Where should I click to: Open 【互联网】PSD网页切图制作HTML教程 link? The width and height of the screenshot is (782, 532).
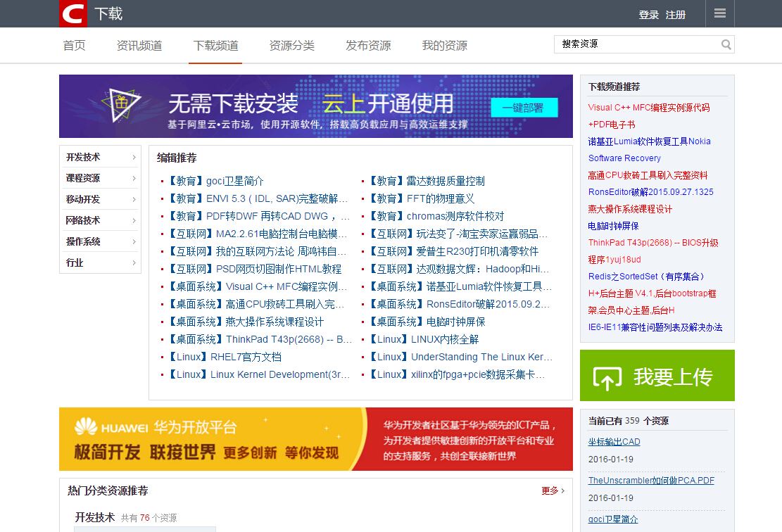pyautogui.click(x=254, y=269)
